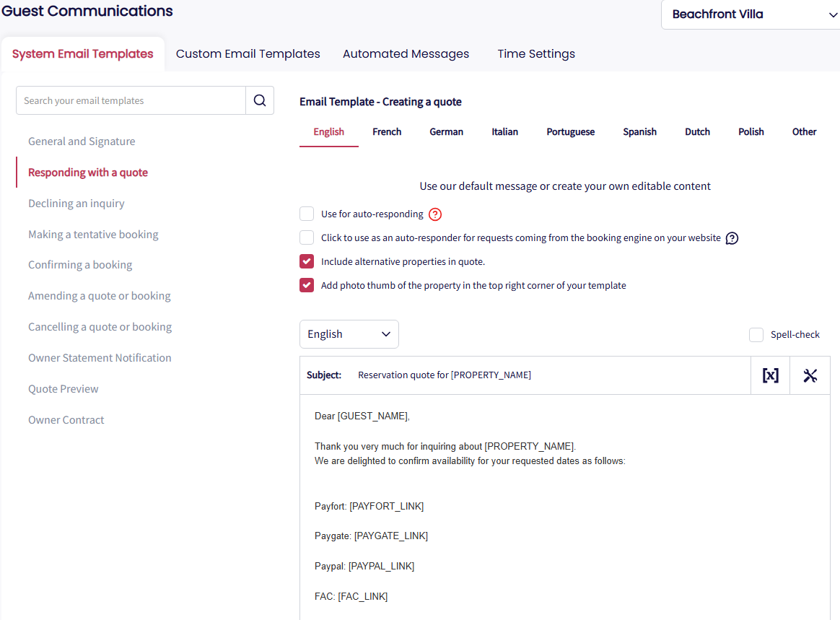840x620 pixels.
Task: Toggle the Spell-check checkbox
Action: click(x=756, y=335)
